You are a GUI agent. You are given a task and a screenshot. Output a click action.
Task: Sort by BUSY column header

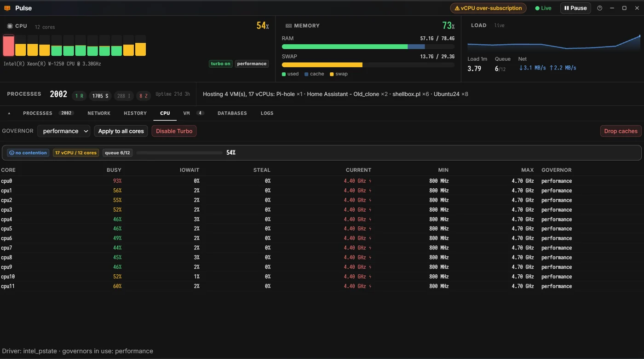click(114, 170)
